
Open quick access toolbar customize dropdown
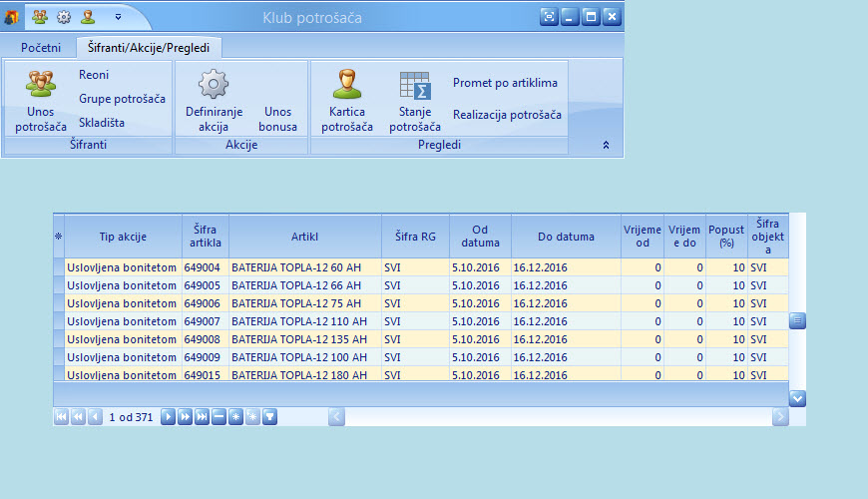pos(118,17)
